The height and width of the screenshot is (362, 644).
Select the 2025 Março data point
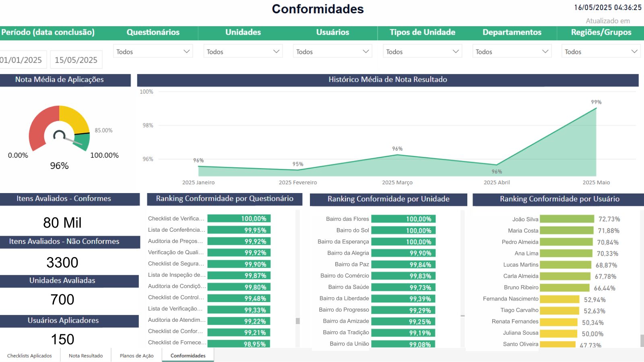click(x=398, y=154)
